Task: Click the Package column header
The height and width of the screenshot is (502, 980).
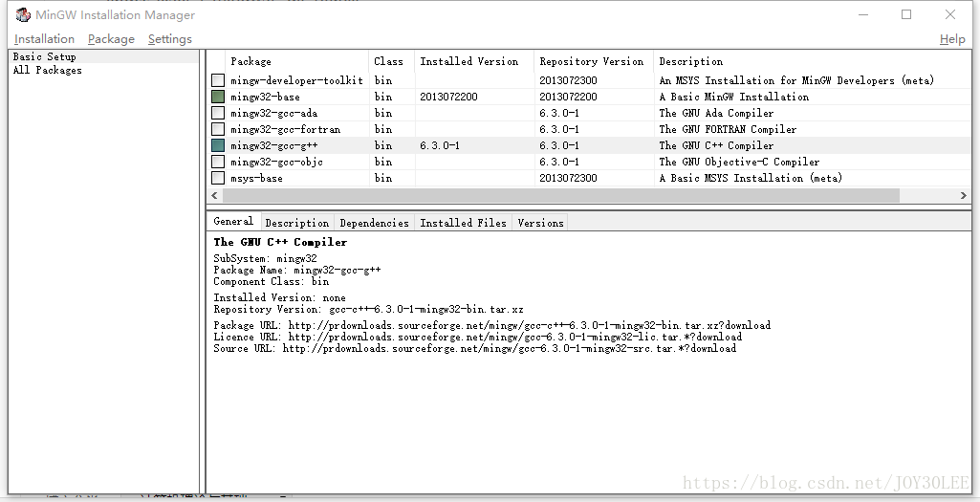Action: tap(297, 61)
